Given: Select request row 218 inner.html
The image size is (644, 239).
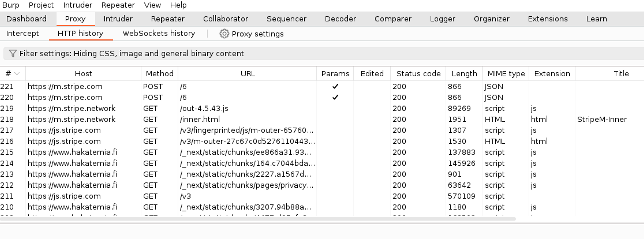Looking at the screenshot, I should tap(200, 119).
